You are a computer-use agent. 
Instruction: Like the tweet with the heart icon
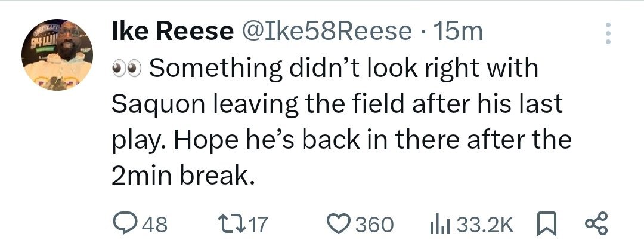[340, 224]
